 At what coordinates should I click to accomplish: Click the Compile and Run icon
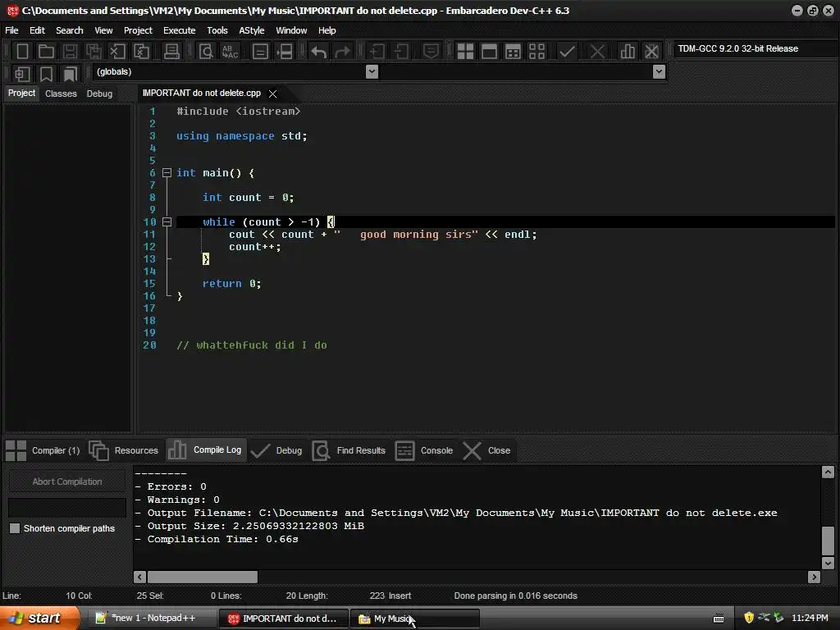513,52
